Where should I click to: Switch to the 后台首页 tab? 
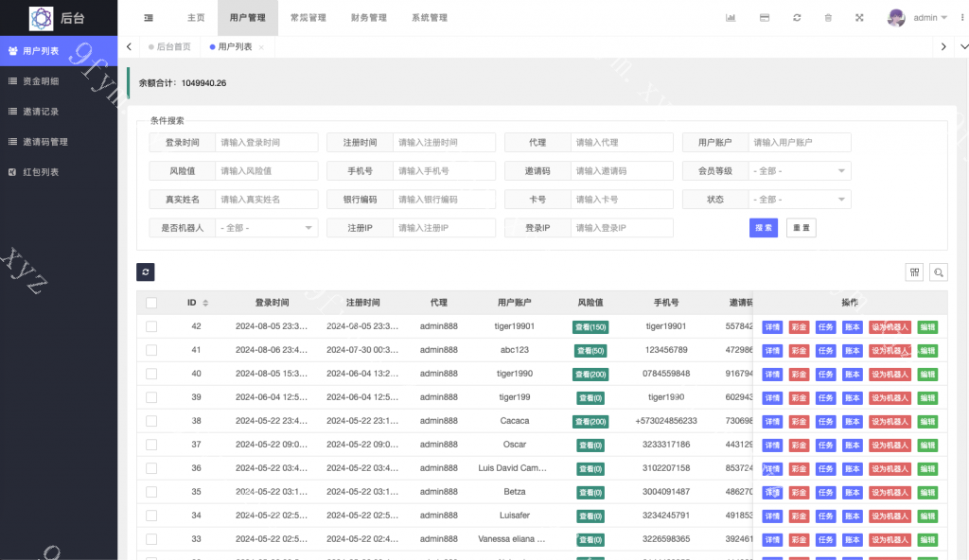pyautogui.click(x=170, y=47)
